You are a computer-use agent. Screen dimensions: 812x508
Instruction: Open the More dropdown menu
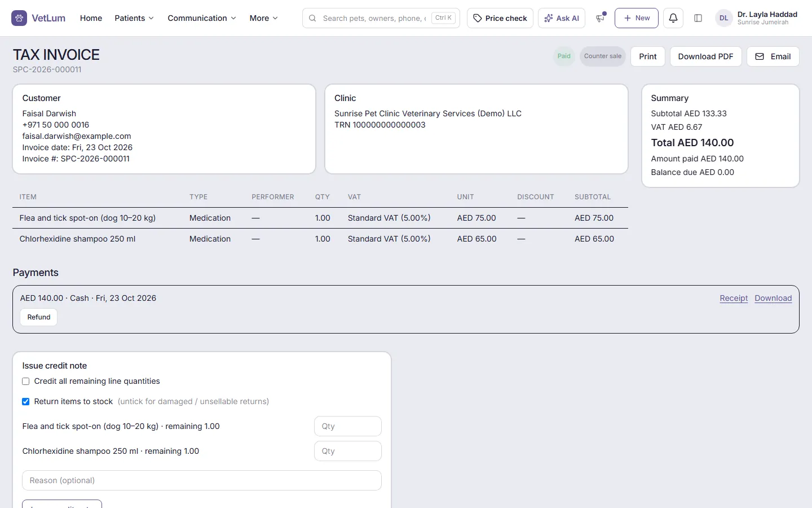point(264,18)
